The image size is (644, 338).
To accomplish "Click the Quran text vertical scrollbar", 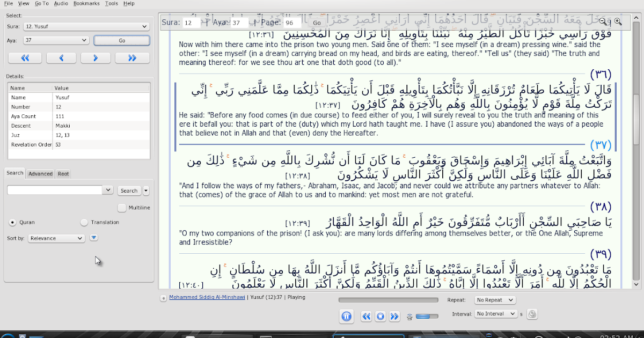I will coord(637,151).
